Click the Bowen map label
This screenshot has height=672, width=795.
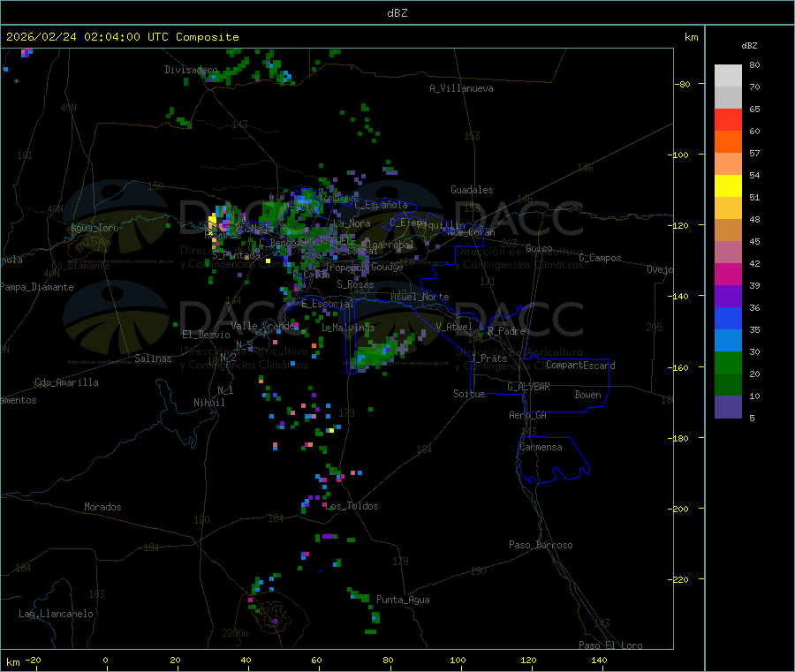[588, 395]
